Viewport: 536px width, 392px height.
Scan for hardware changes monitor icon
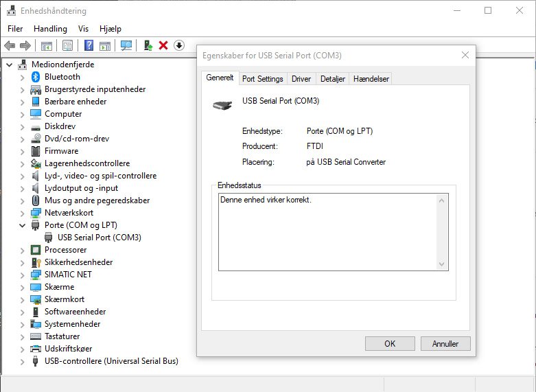pos(126,45)
